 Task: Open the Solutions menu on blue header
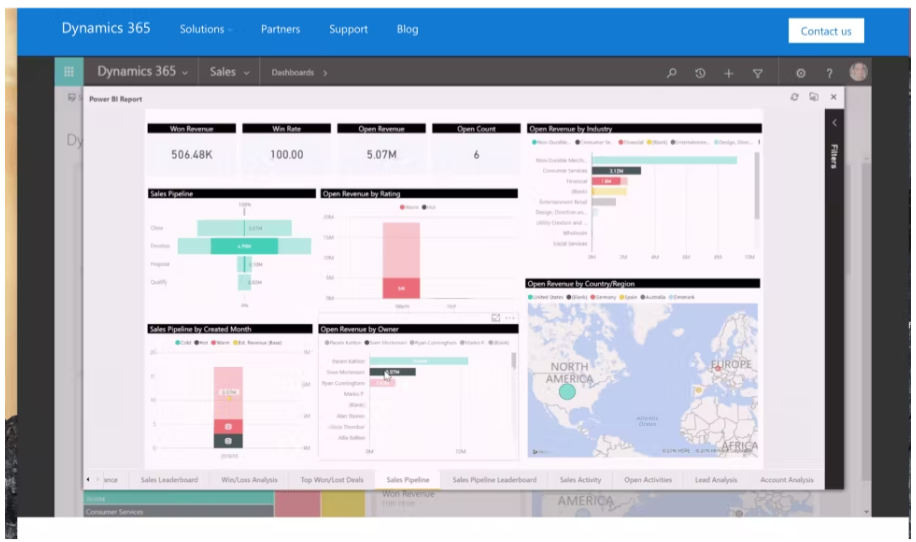[x=206, y=29]
